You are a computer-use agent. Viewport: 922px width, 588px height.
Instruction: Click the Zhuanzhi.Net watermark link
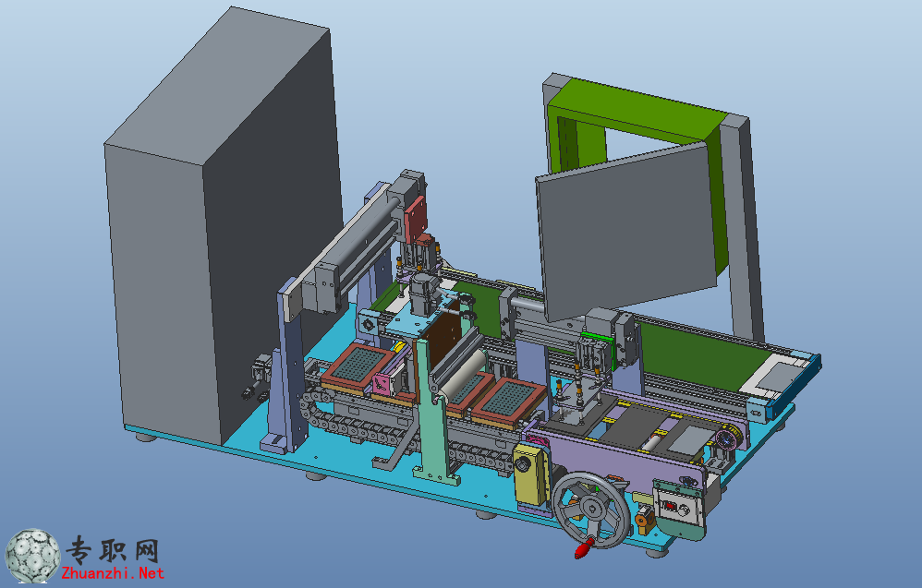pyautogui.click(x=113, y=572)
